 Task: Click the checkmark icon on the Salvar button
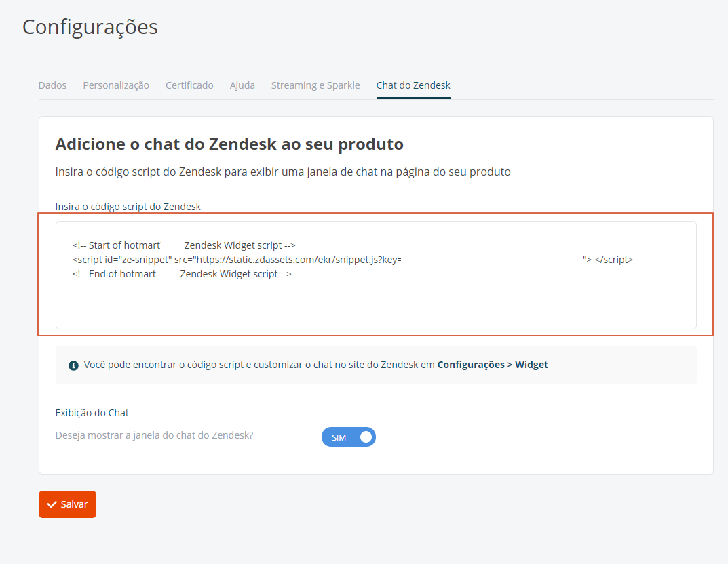point(52,504)
